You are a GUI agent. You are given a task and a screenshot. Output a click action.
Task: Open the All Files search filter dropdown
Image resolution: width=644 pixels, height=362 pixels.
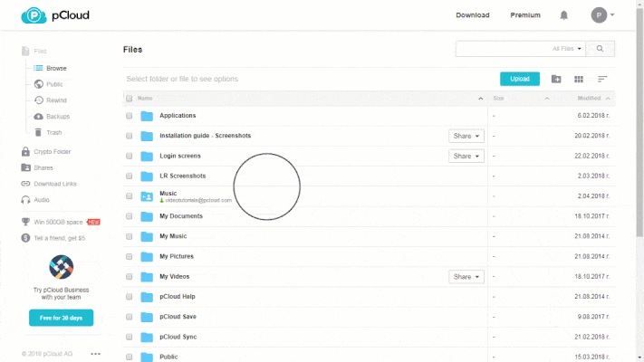[x=567, y=49]
